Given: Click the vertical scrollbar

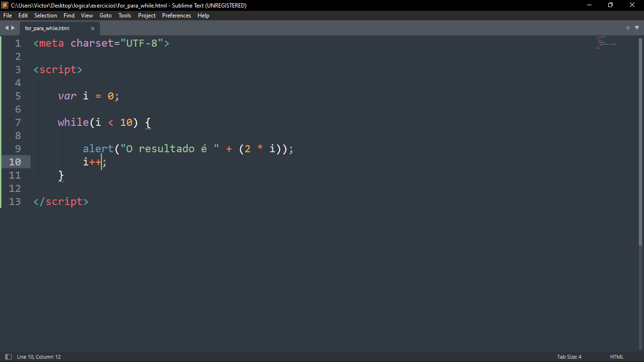Looking at the screenshot, I should coord(640,141).
